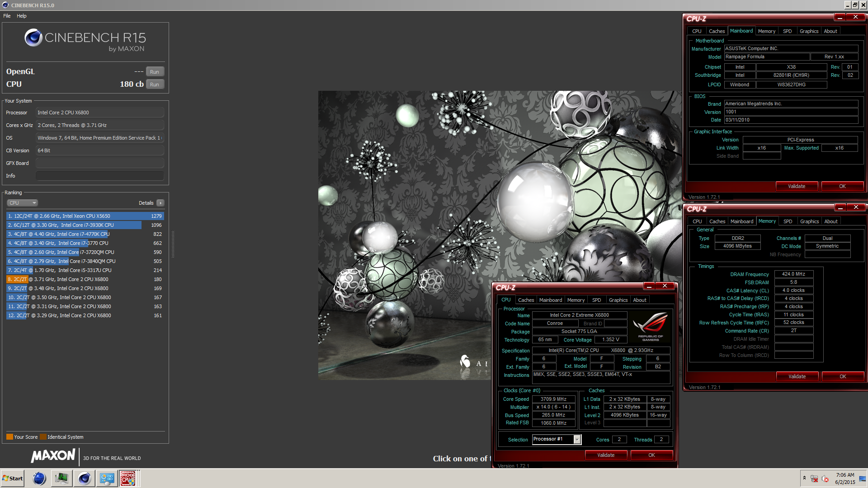868x488 pixels.
Task: Select ranking row Core i7-3930K CPU
Action: [x=85, y=225]
